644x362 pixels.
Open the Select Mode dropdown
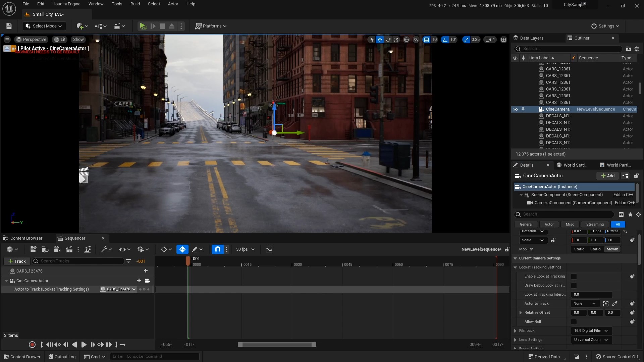(x=44, y=26)
